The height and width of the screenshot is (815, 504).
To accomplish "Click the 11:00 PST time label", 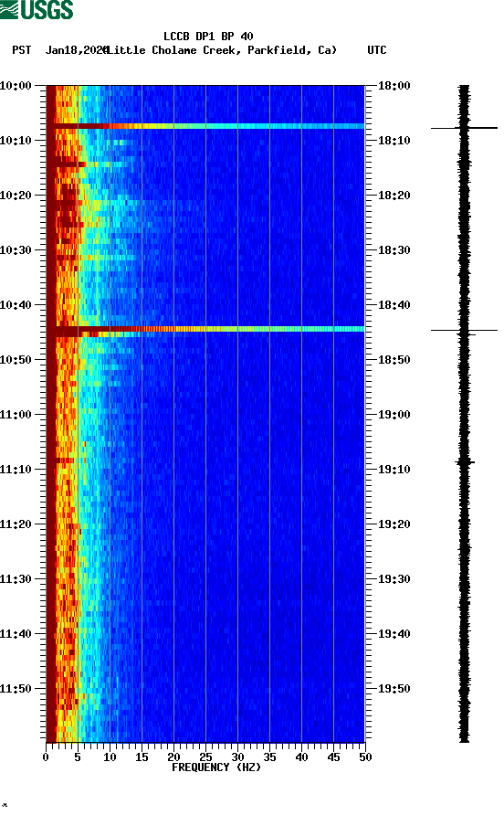I will tap(16, 415).
